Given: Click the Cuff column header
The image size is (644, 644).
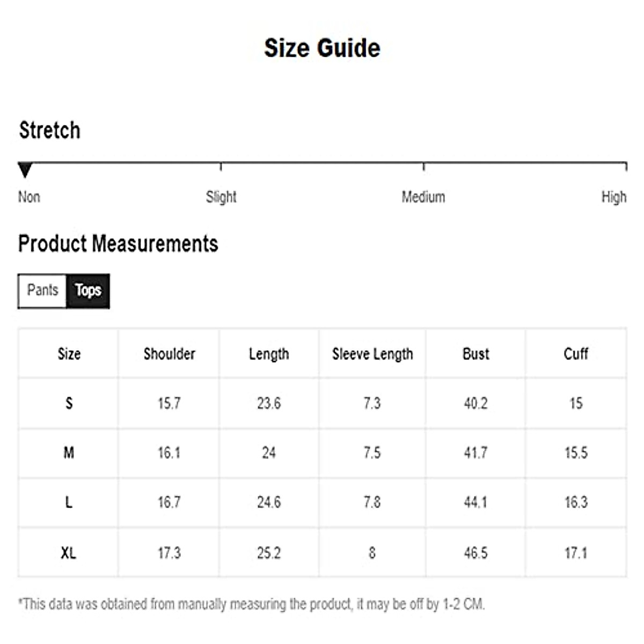Looking at the screenshot, I should tap(576, 354).
